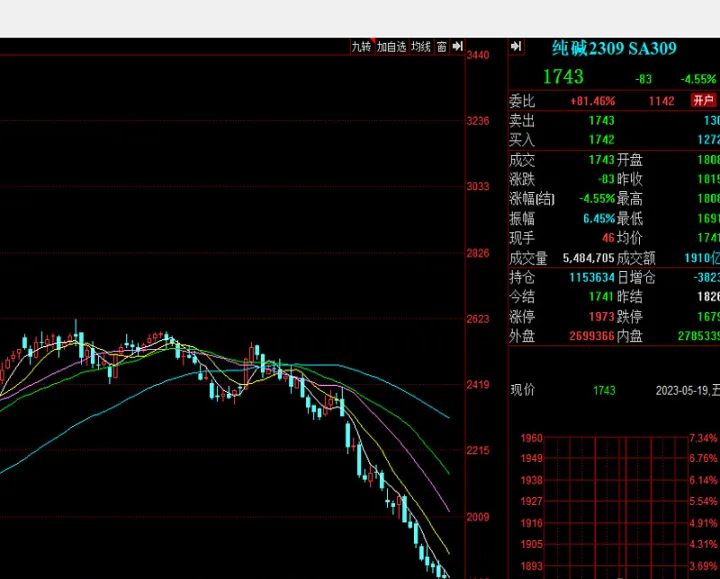
Task: Click the 持仓 value 1153634
Action: click(x=592, y=278)
